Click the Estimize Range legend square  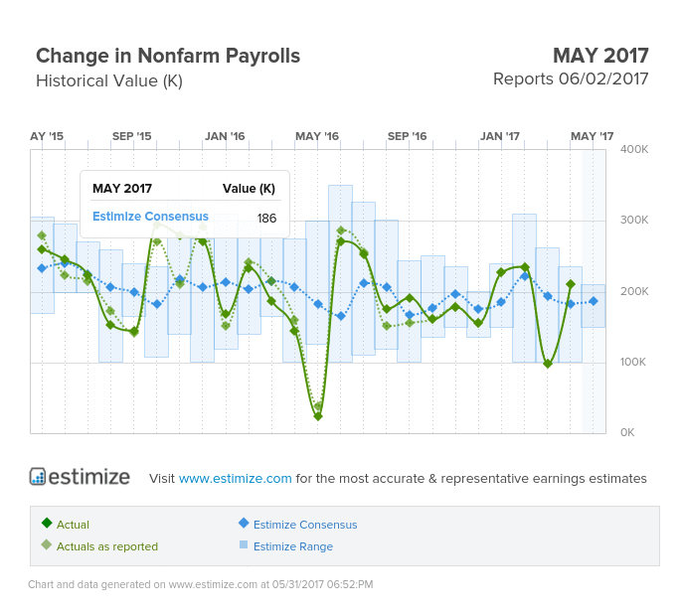[244, 544]
